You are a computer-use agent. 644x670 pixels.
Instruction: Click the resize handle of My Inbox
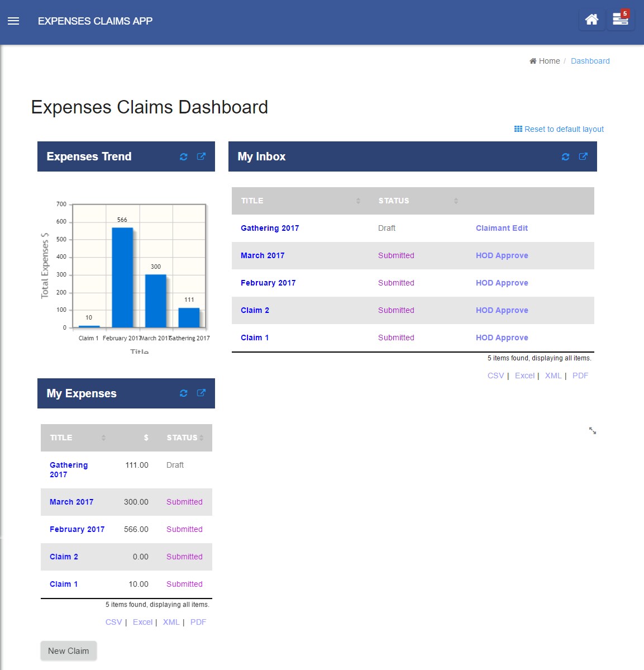tap(593, 431)
